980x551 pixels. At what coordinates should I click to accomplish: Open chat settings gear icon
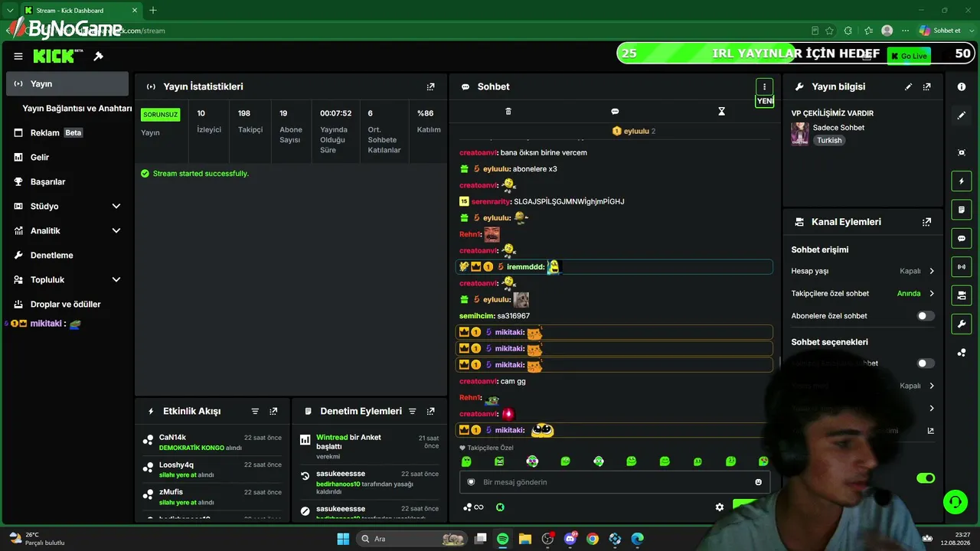click(x=720, y=507)
